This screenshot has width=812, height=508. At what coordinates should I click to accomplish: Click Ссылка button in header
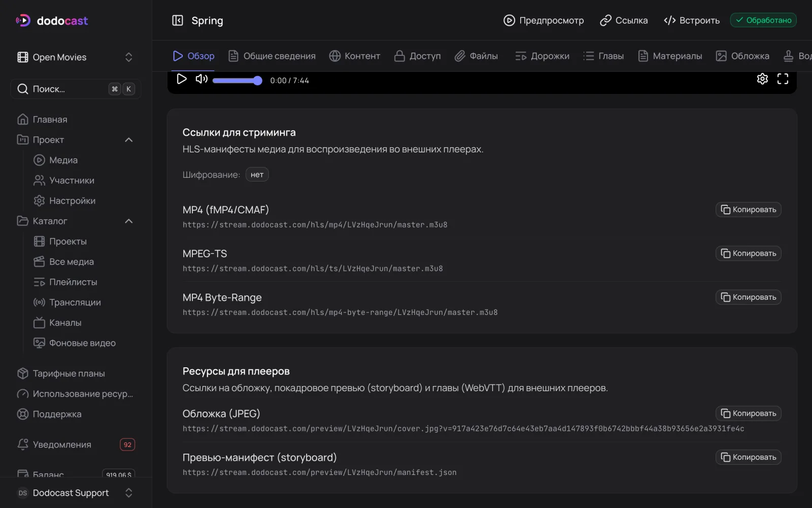pos(624,20)
